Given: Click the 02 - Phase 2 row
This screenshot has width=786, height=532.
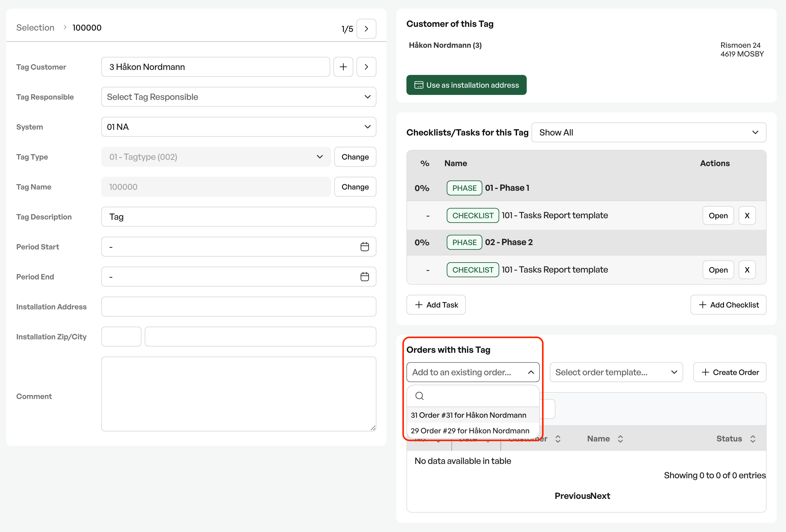Looking at the screenshot, I should pos(586,242).
